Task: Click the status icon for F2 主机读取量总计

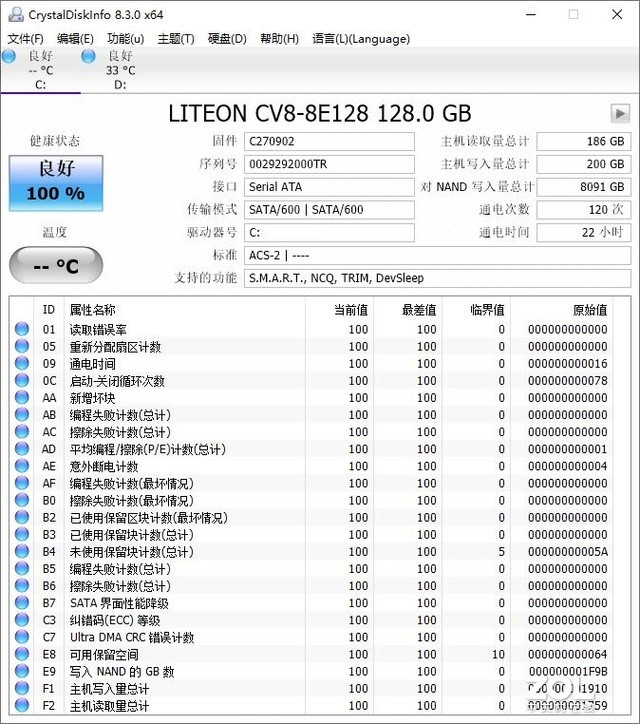Action: (x=22, y=705)
